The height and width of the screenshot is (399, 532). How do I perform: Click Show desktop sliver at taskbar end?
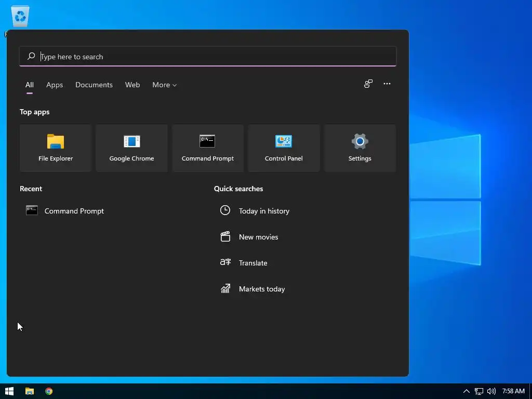click(x=530, y=391)
